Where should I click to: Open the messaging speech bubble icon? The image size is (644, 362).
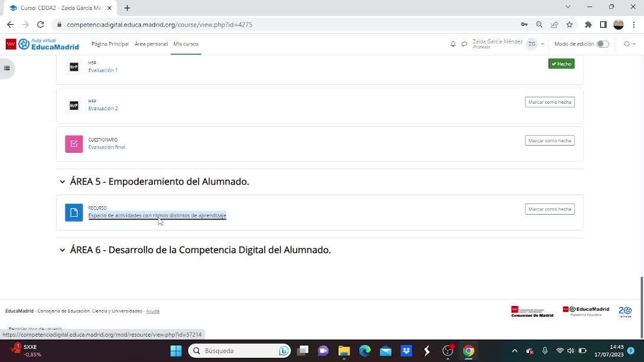(464, 44)
